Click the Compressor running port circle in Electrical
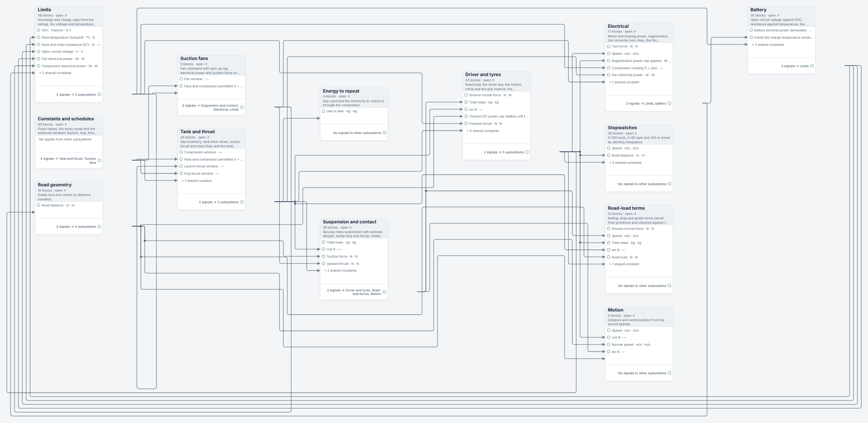 click(x=608, y=68)
